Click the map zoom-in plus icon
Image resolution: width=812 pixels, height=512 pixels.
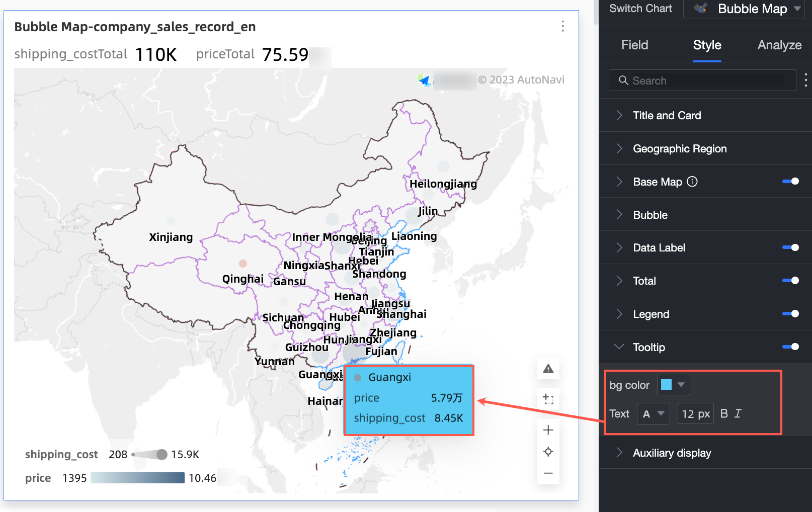click(x=548, y=430)
